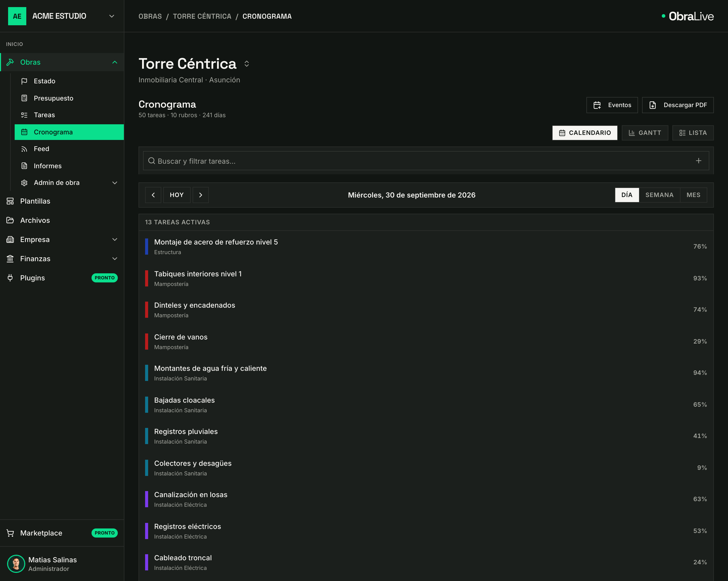Click the plus icon in the filter bar
728x581 pixels.
(x=699, y=161)
